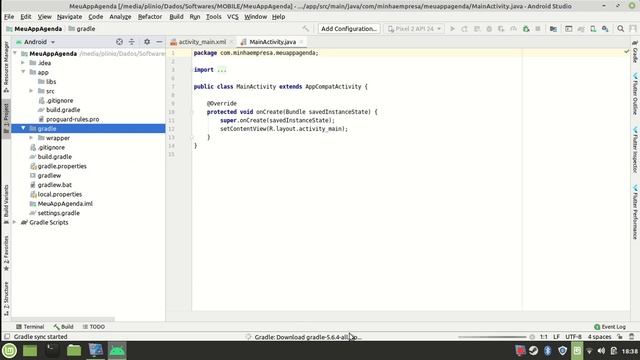
Task: Open the file manager taskbar icon
Action: [x=74, y=350]
